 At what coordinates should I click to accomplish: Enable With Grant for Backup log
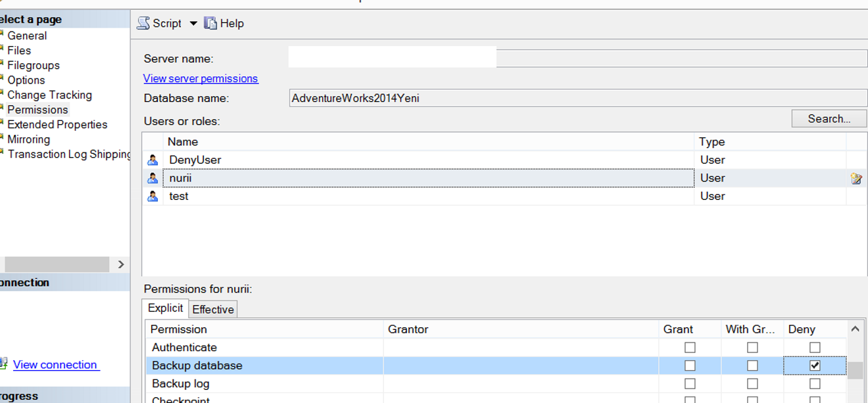[752, 383]
